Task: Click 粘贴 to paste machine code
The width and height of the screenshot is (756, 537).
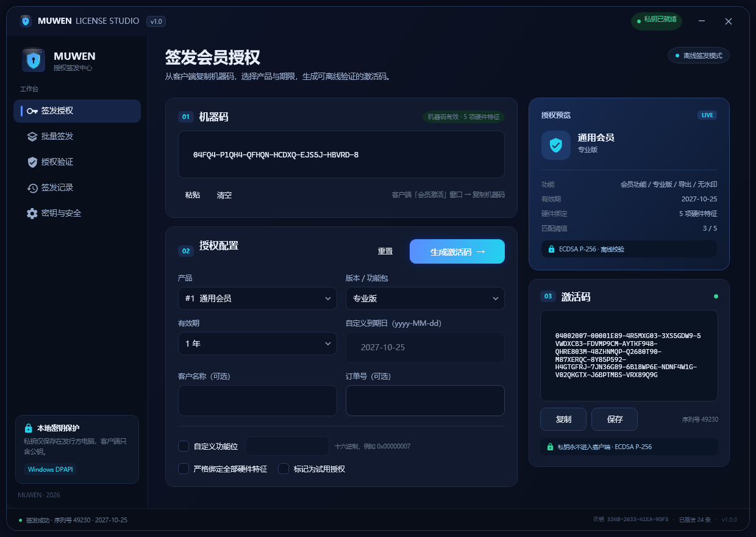Action: 193,195
